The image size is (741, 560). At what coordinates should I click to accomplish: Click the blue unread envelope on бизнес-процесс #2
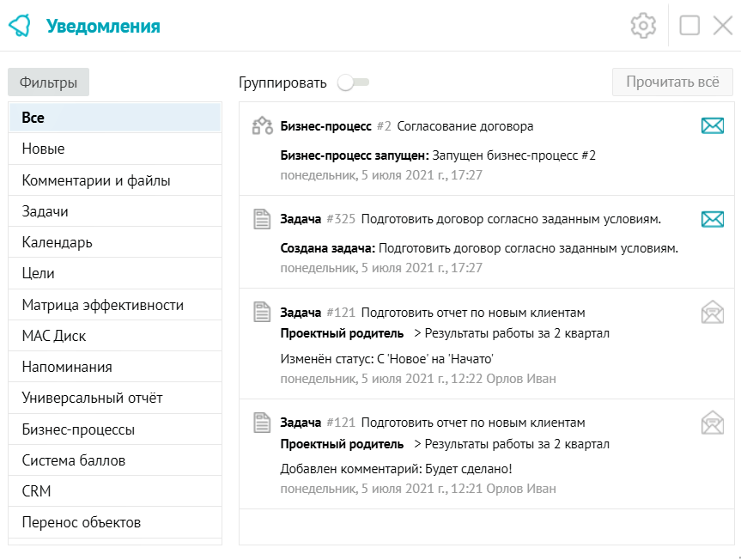click(713, 125)
